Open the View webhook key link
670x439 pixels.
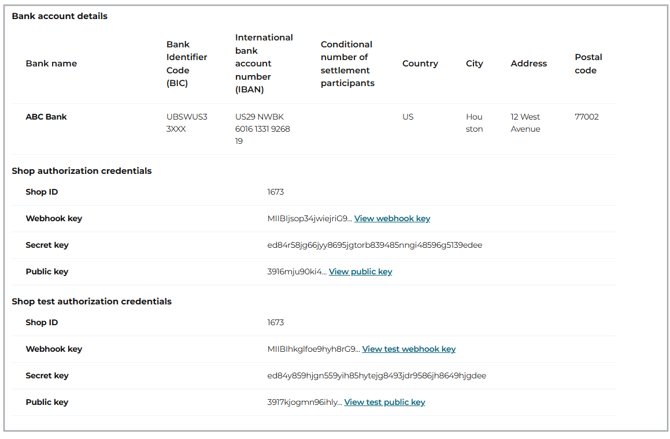[x=392, y=218]
